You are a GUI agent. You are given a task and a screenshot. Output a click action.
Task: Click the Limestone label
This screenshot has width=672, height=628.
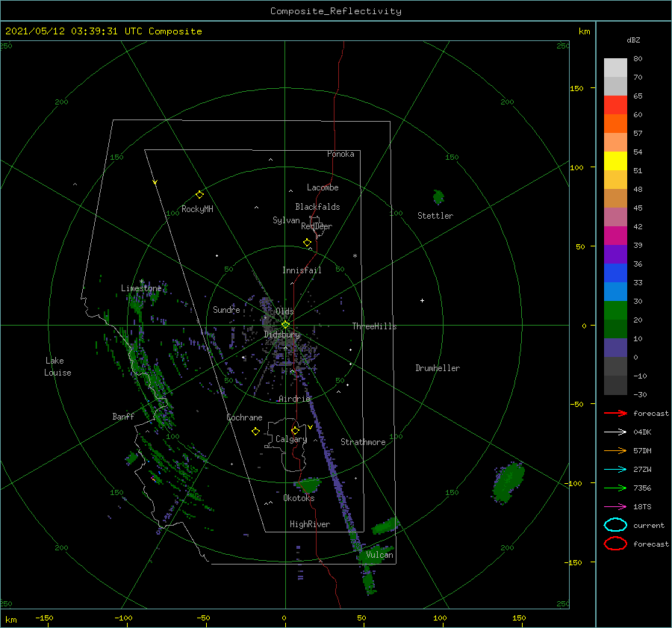pyautogui.click(x=141, y=288)
